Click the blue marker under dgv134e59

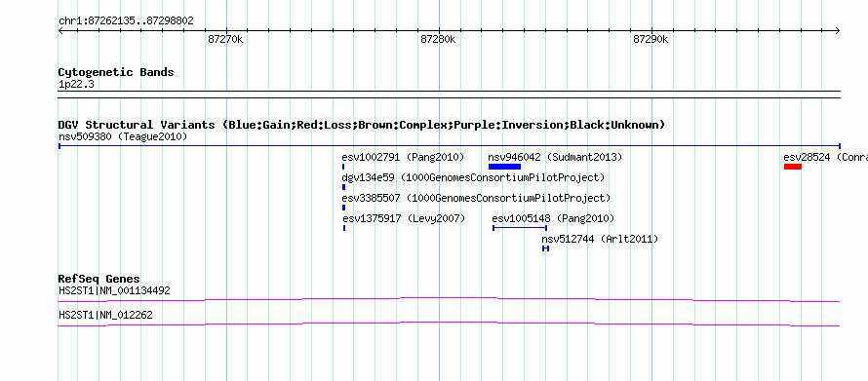pos(343,187)
